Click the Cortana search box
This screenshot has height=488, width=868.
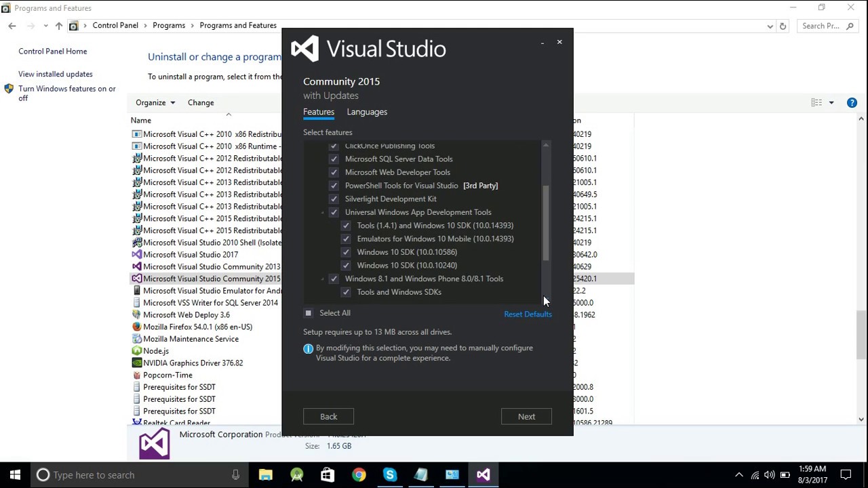click(140, 475)
